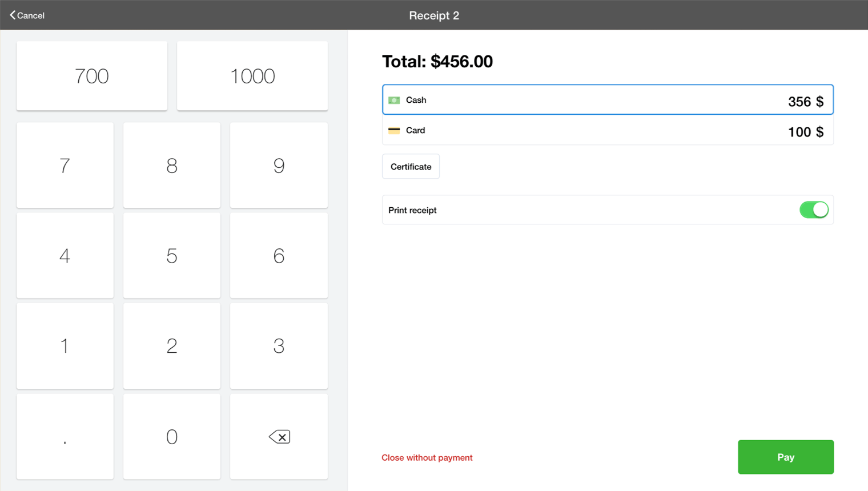Image resolution: width=868 pixels, height=491 pixels.
Task: Disable the Print receipt toggle
Action: click(x=814, y=210)
